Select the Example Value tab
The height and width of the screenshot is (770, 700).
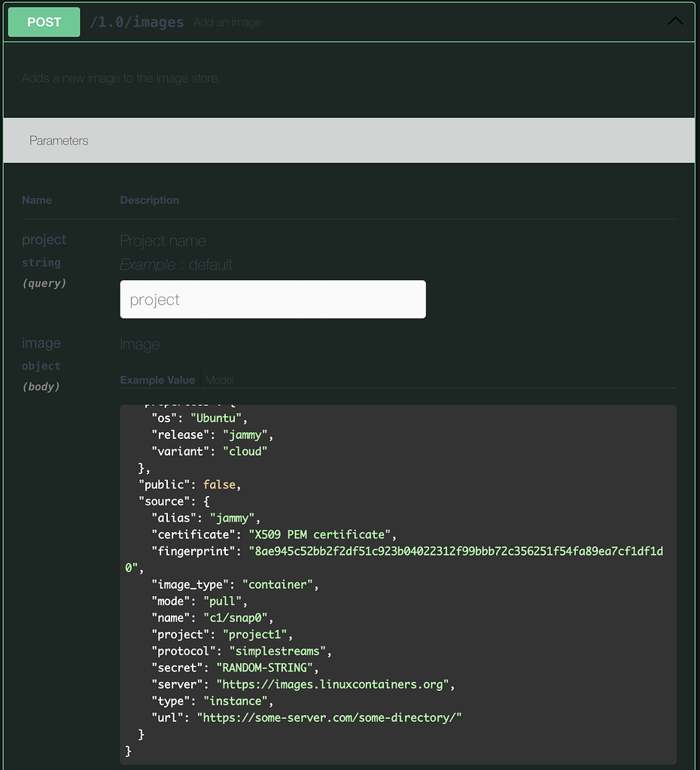pos(157,380)
